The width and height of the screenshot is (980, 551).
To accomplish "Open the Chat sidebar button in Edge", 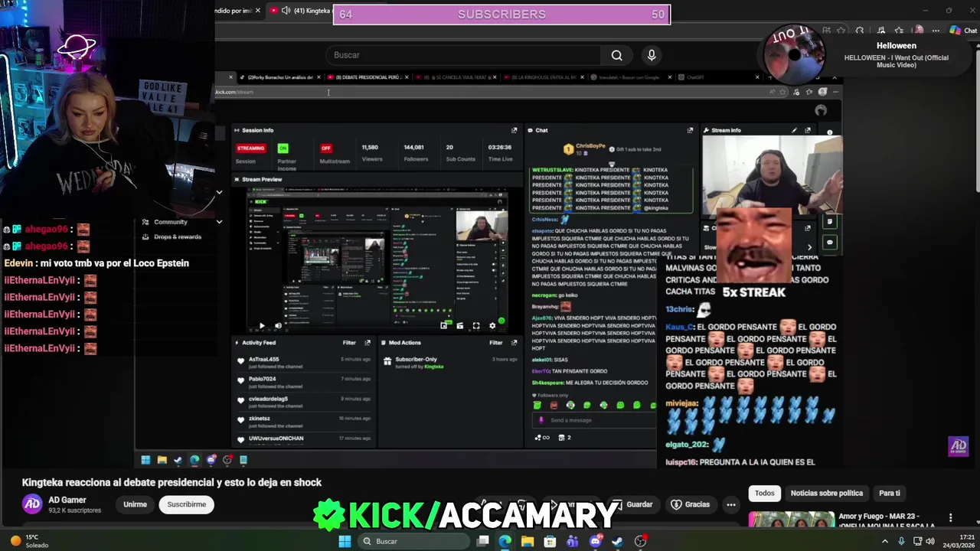I will click(964, 31).
